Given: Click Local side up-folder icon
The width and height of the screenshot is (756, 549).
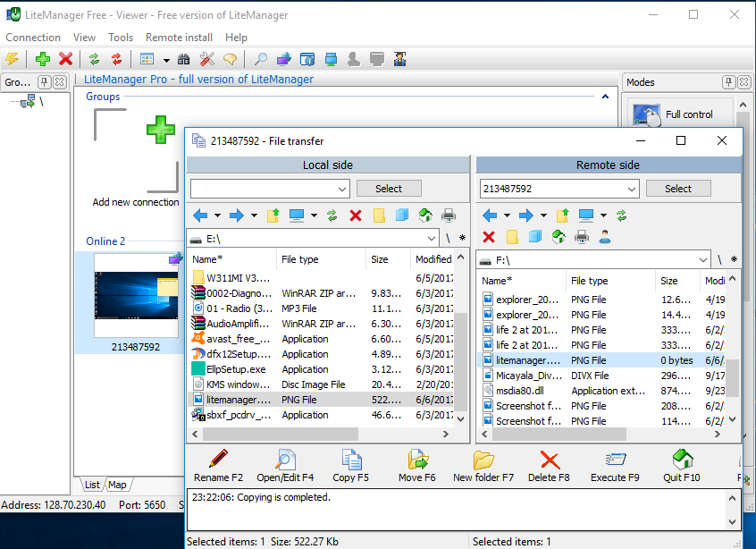Looking at the screenshot, I should 273,215.
